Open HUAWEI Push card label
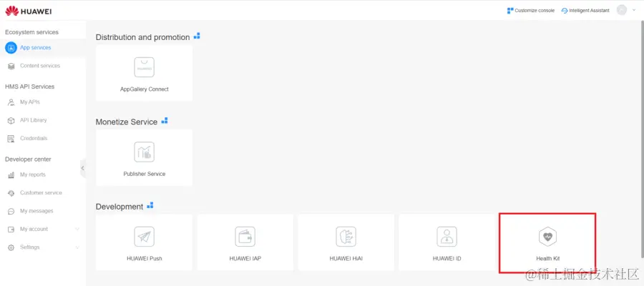This screenshot has width=644, height=286. pyautogui.click(x=144, y=259)
